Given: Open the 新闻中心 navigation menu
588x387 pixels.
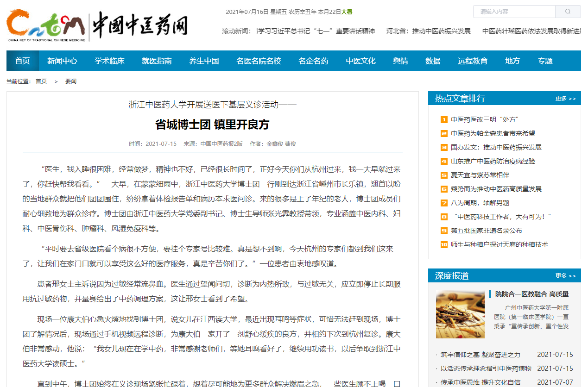Looking at the screenshot, I should (62, 61).
